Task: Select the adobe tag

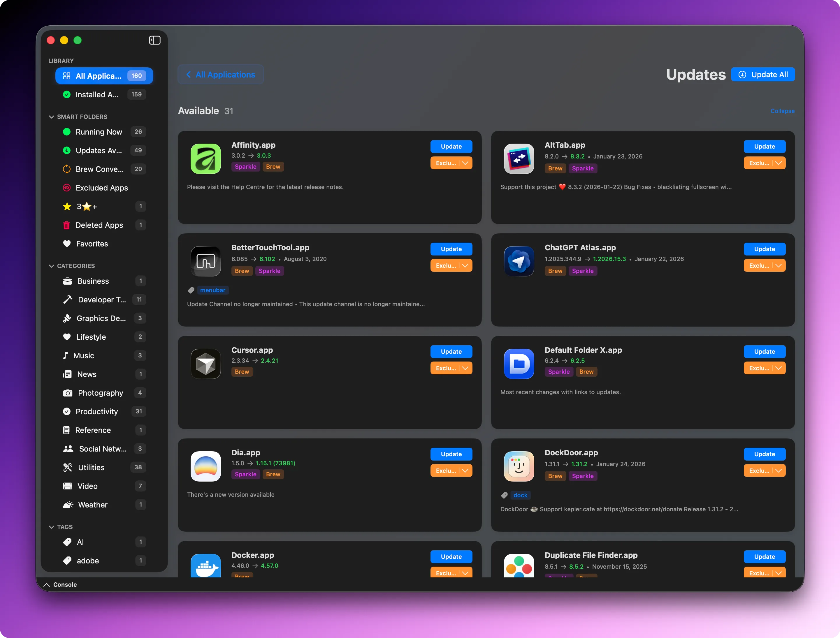Action: click(104, 561)
